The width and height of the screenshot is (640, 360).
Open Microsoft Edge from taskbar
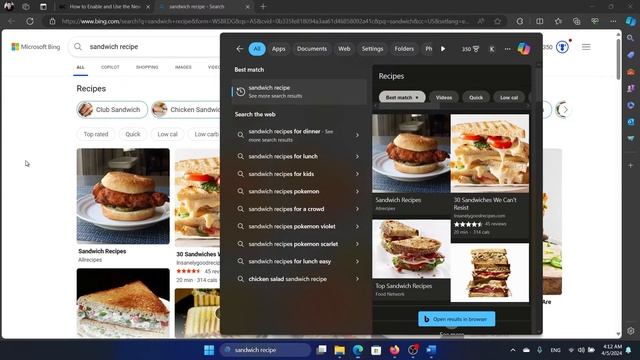tap(358, 350)
